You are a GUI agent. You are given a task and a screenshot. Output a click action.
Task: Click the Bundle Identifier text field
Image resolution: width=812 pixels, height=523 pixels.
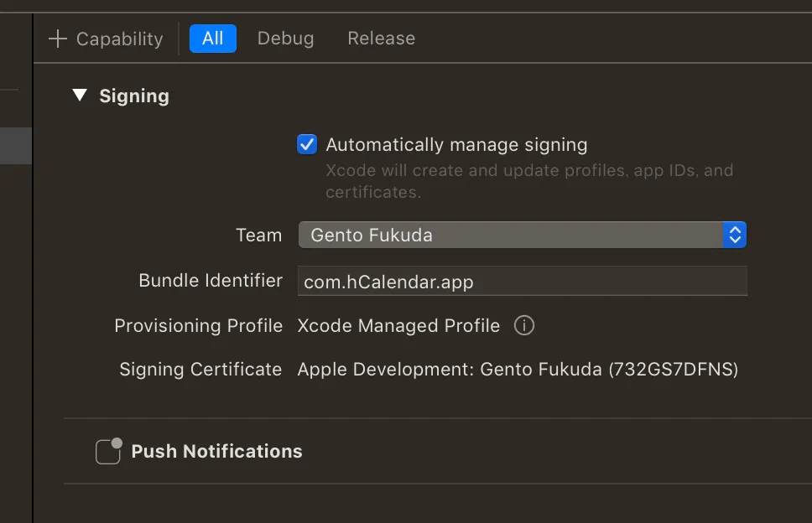click(522, 282)
